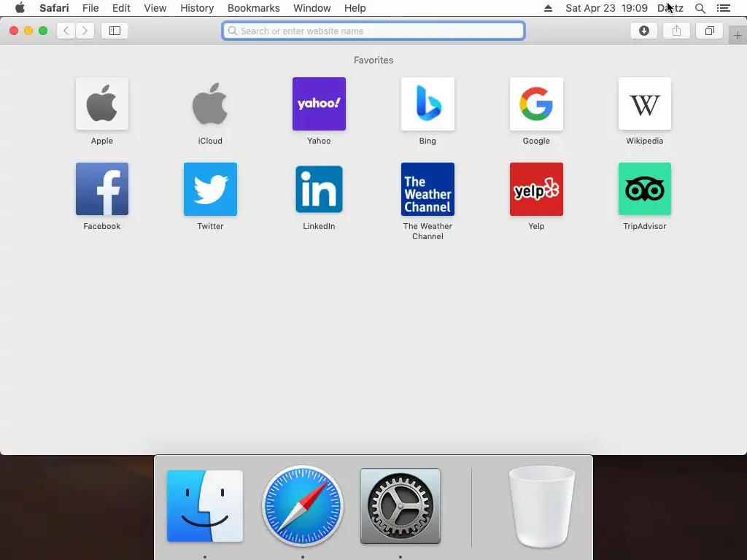Open the File menu
747x560 pixels.
coord(90,8)
